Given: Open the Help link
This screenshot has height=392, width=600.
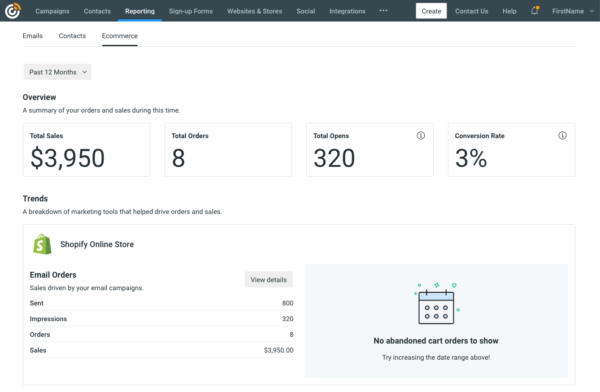Looking at the screenshot, I should pos(509,11).
